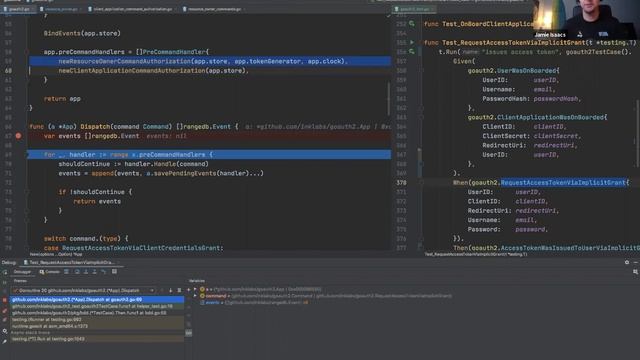Click goauth2.UserWasOnBoarded in the test editor

pyautogui.click(x=512, y=71)
